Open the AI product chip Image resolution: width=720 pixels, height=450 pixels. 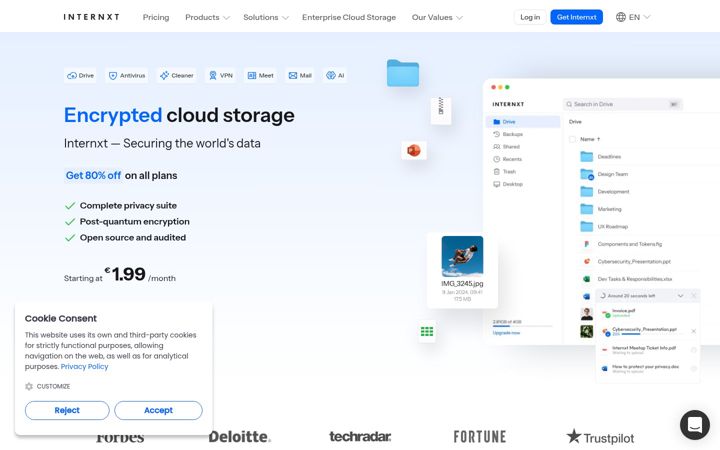pyautogui.click(x=335, y=75)
